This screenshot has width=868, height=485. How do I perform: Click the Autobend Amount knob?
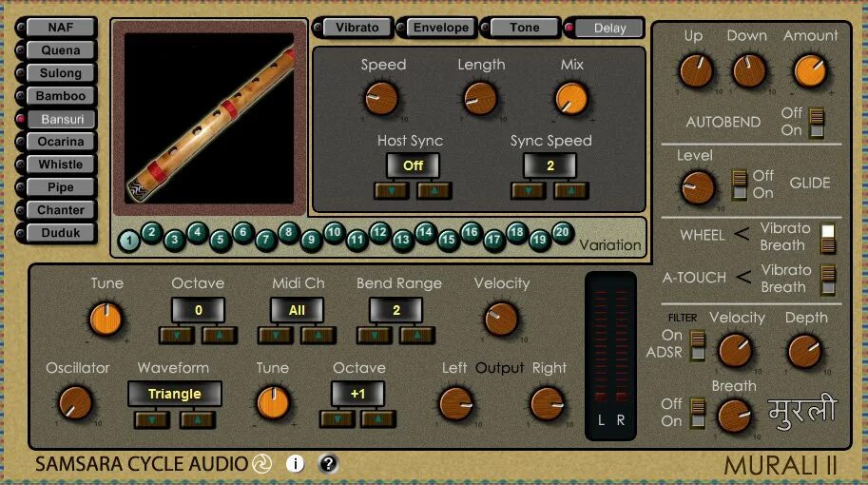(810, 71)
